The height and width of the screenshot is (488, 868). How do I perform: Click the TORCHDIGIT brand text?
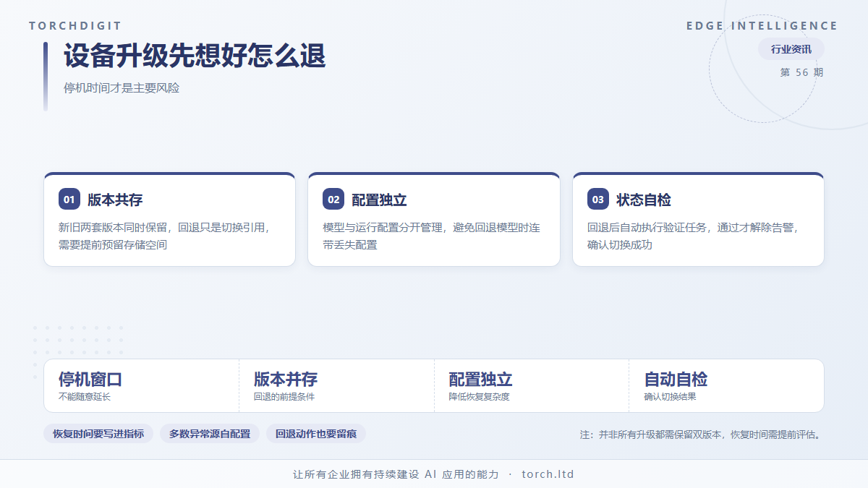pos(75,26)
